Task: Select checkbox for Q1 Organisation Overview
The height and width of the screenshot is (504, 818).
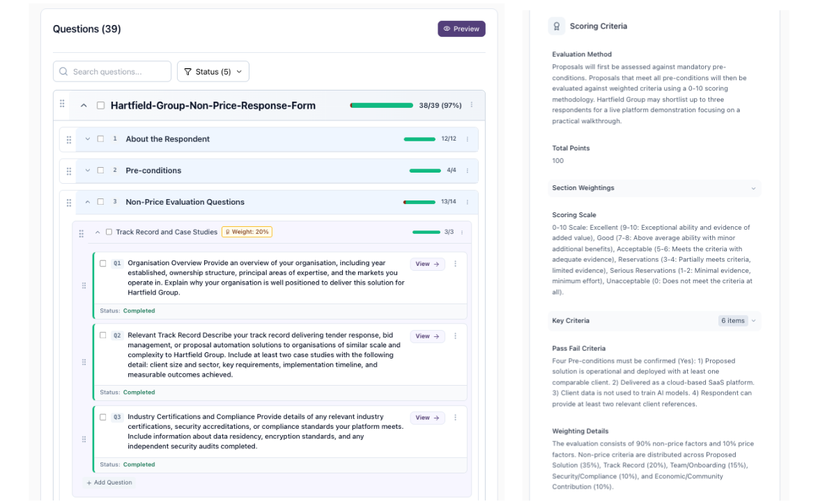Action: click(x=102, y=263)
